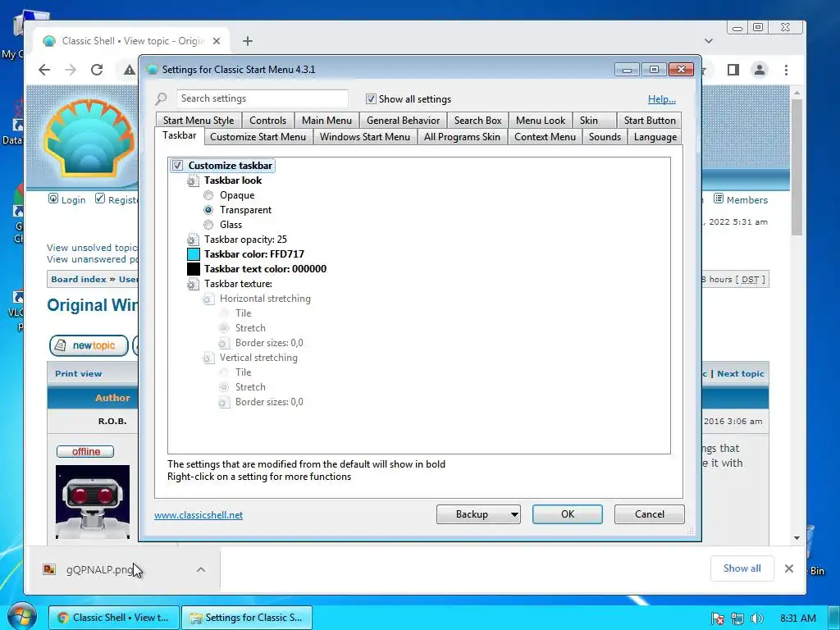Image resolution: width=840 pixels, height=630 pixels.
Task: Click gQPNALP.png download file icon
Action: tap(49, 569)
